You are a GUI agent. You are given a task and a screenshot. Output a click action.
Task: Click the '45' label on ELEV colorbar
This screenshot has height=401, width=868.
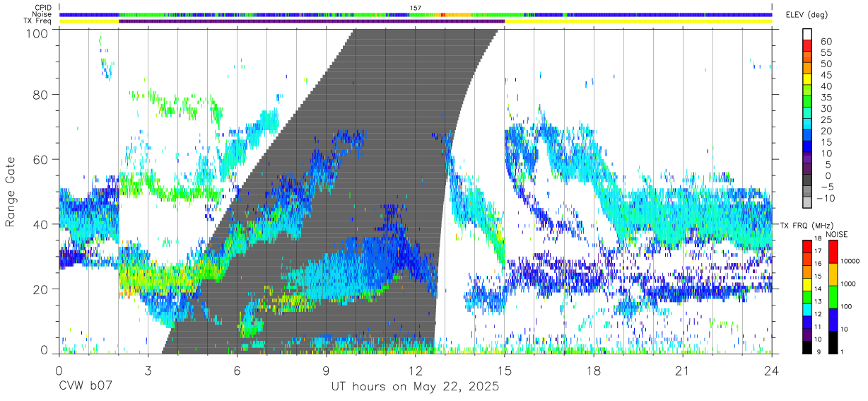(826, 75)
